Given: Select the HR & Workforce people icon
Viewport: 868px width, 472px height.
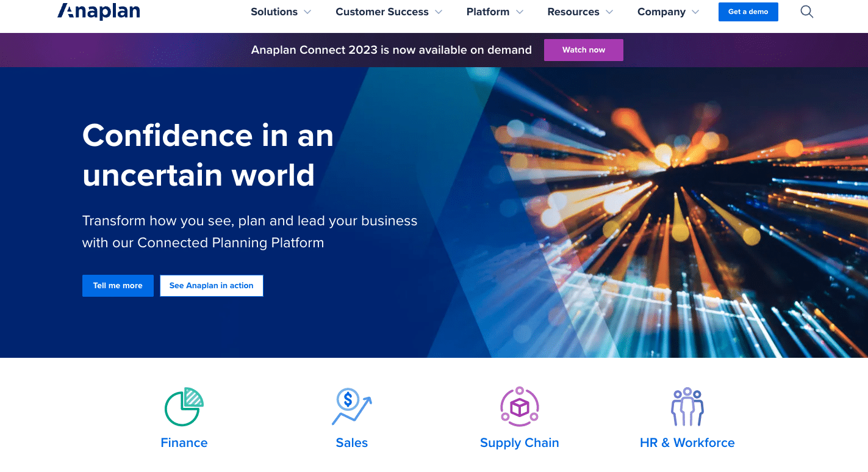Looking at the screenshot, I should click(x=687, y=407).
